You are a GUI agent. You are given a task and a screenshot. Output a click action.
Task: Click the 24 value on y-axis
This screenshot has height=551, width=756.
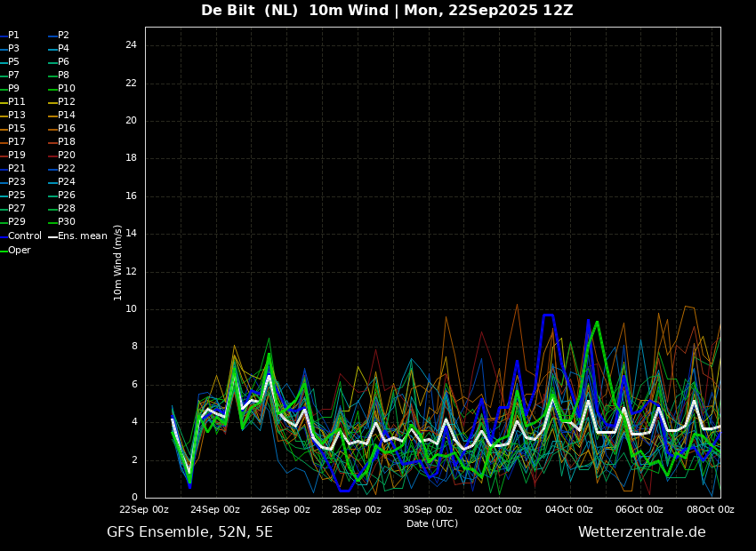[131, 45]
